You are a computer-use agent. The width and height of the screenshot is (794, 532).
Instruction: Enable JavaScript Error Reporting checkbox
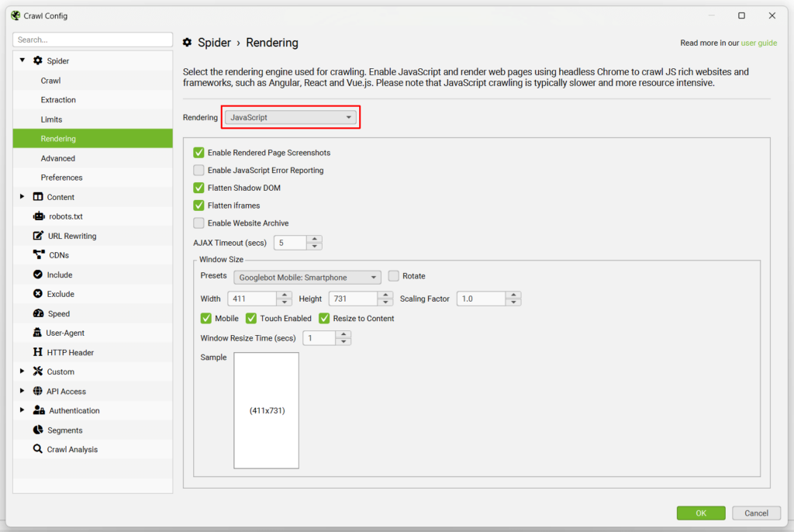pyautogui.click(x=199, y=170)
